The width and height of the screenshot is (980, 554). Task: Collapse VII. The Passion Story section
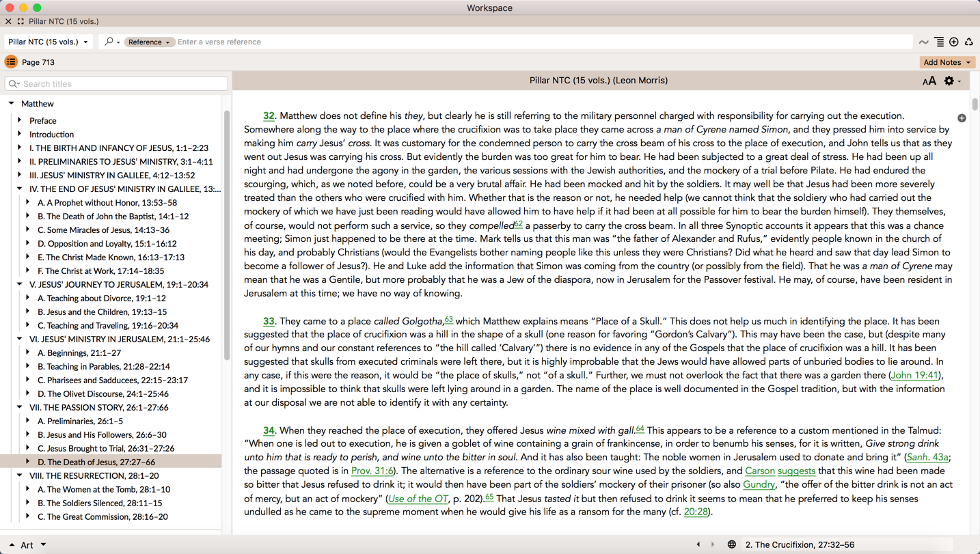pyautogui.click(x=20, y=407)
